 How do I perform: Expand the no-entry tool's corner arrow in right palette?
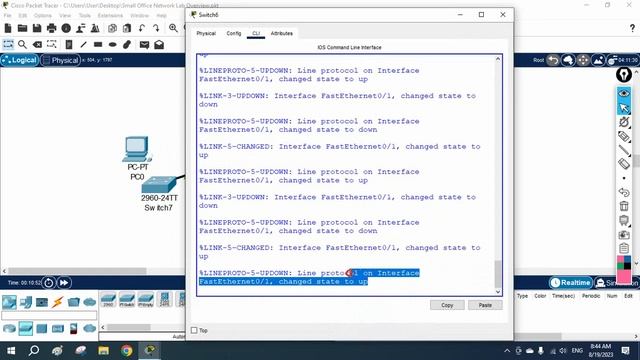pos(630,128)
